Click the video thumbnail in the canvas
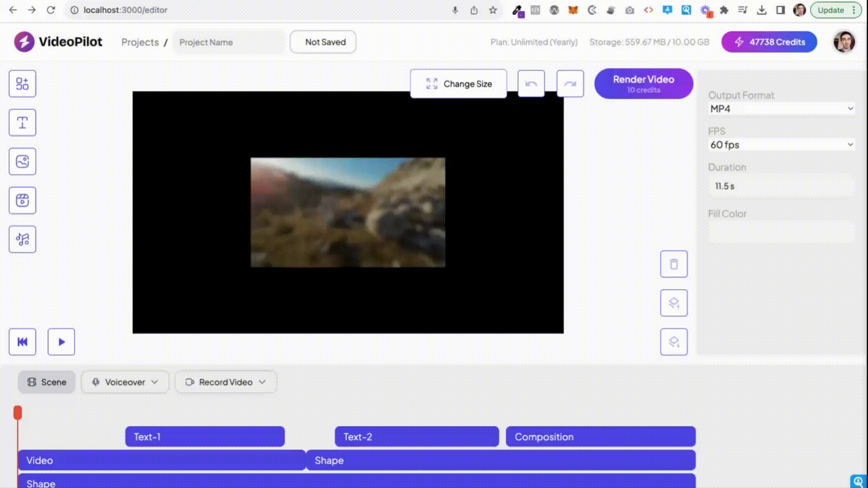Viewport: 868px width, 488px height. coord(348,212)
